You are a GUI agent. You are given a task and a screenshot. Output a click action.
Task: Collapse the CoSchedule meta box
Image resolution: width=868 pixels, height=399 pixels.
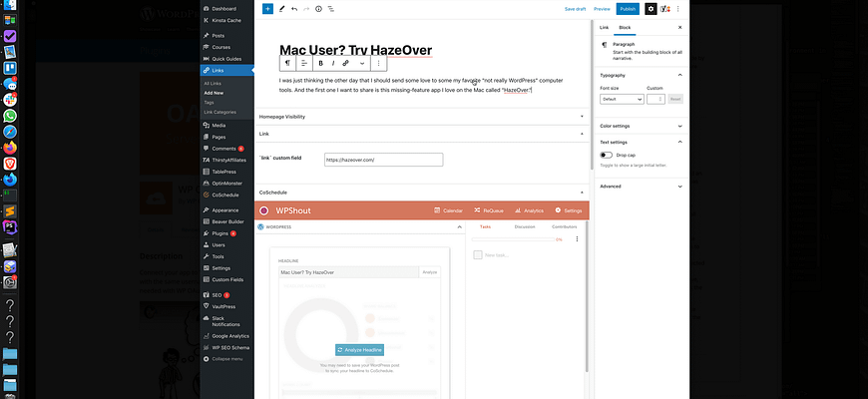coord(582,193)
